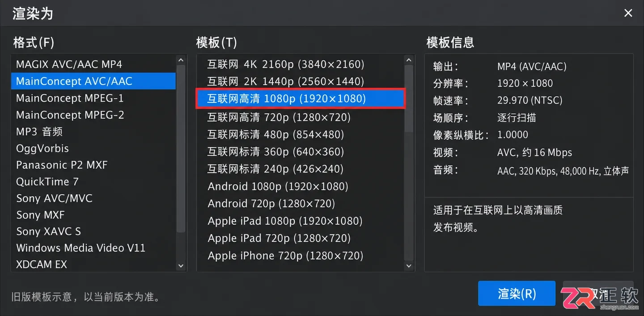Click the format list scroll-up arrow

pyautogui.click(x=181, y=60)
